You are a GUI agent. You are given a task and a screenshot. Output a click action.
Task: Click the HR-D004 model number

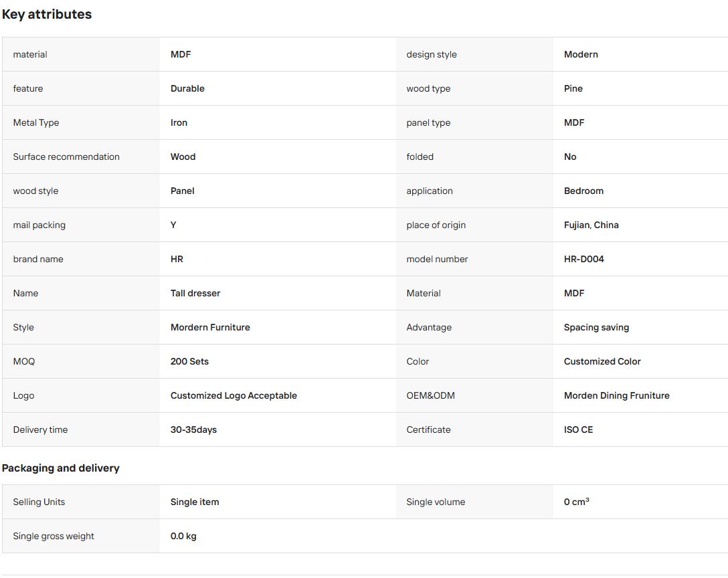point(583,259)
